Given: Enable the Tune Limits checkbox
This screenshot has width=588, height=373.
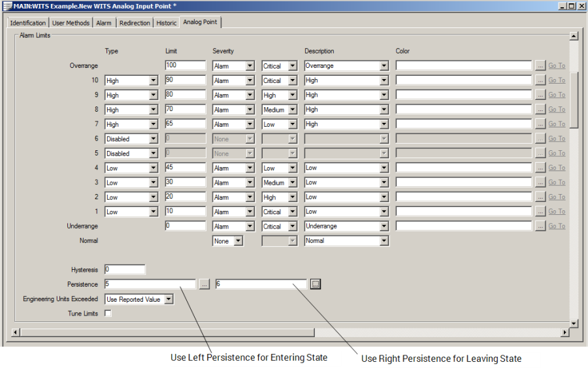Looking at the screenshot, I should [108, 314].
